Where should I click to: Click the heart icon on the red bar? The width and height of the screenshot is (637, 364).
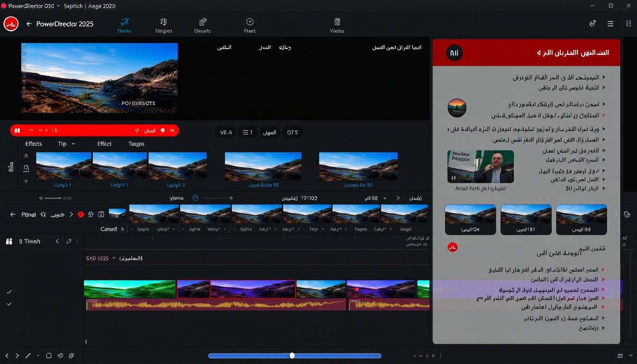pos(137,130)
